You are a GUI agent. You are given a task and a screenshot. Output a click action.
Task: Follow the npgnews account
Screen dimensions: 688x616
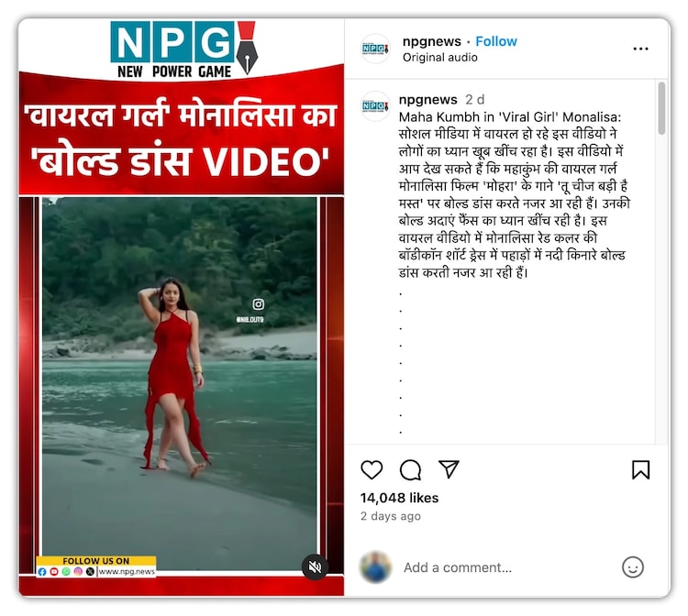click(x=495, y=41)
